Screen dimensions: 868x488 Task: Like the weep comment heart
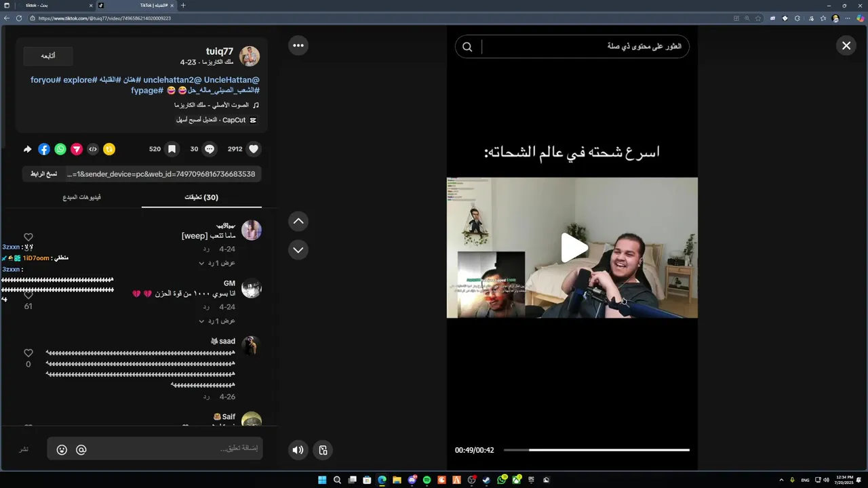pyautogui.click(x=28, y=237)
